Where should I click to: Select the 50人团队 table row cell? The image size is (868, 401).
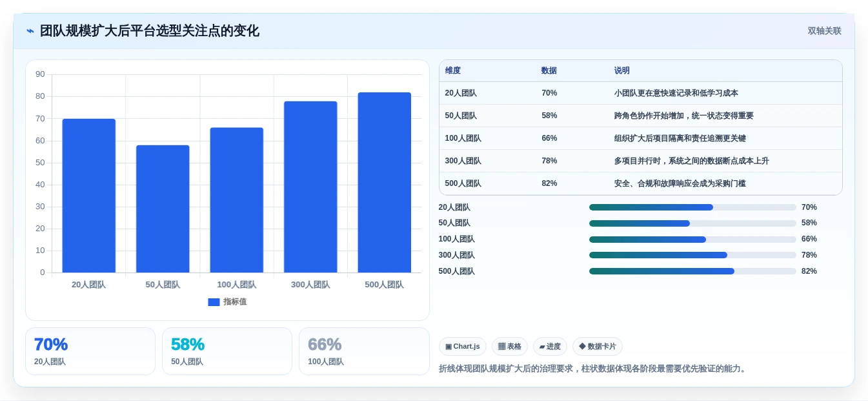(461, 116)
